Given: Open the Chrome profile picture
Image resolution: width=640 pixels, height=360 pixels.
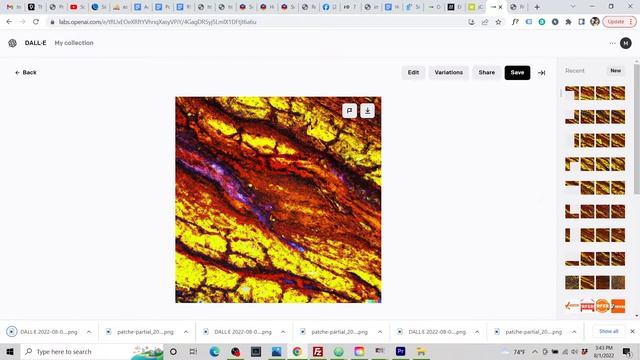Looking at the screenshot, I should point(595,22).
